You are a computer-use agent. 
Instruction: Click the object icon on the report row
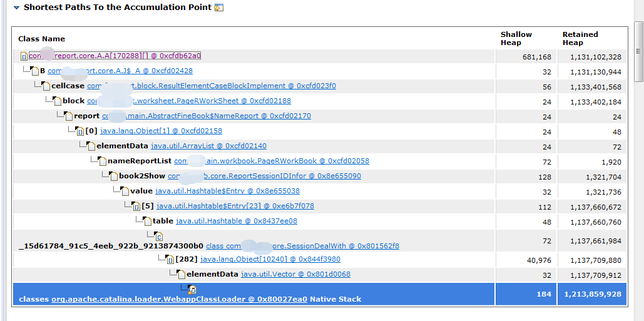[x=69, y=116]
